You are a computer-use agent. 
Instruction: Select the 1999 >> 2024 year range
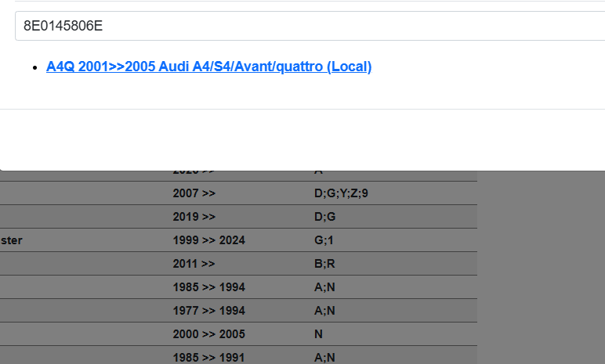tap(208, 240)
